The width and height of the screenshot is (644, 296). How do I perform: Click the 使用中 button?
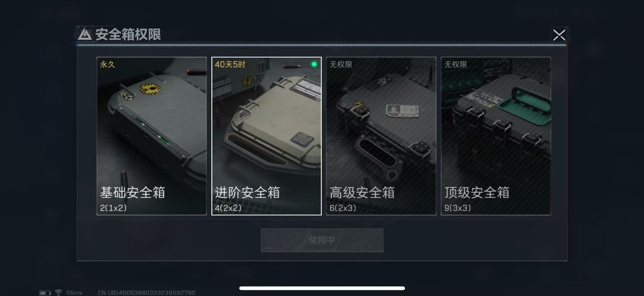coord(322,240)
